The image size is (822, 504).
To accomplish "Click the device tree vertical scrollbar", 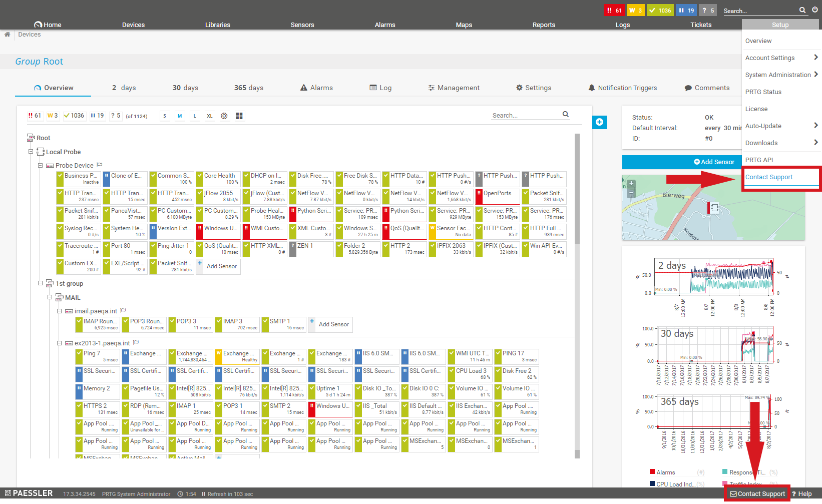I will tap(577, 189).
